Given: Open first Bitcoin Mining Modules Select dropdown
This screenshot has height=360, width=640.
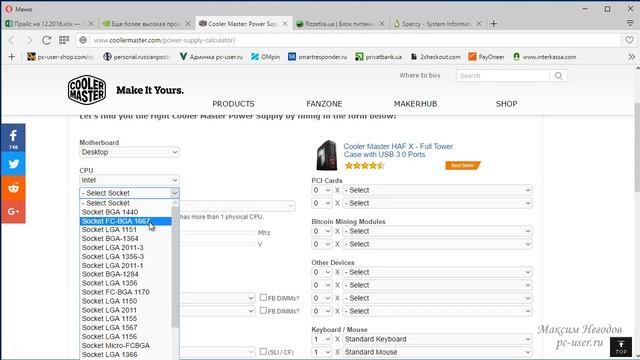Looking at the screenshot, I should (x=437, y=231).
